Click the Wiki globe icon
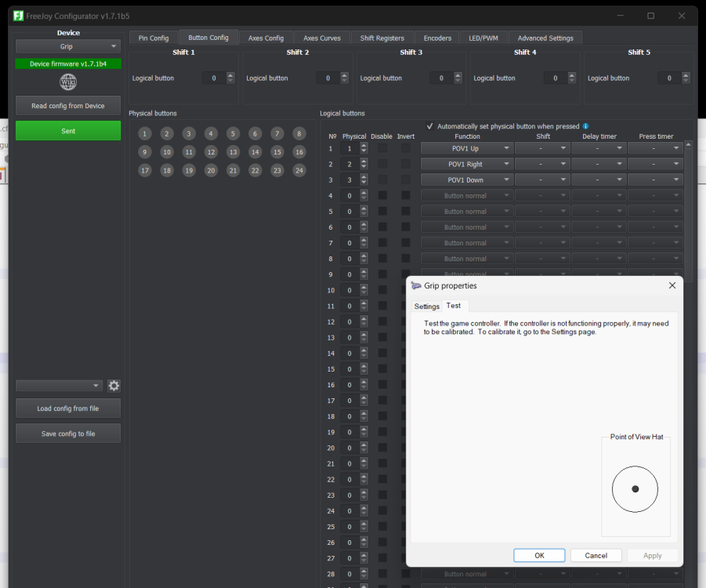Image resolution: width=706 pixels, height=588 pixels. [x=68, y=82]
